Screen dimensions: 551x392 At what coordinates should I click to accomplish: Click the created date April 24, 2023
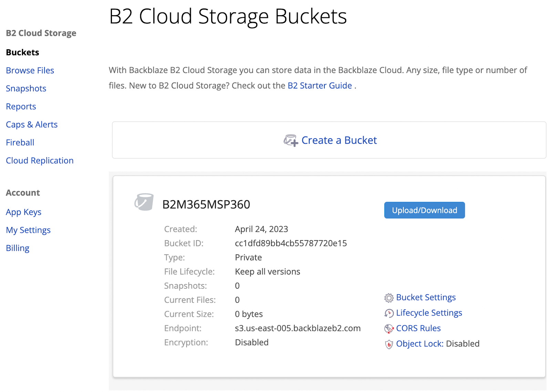(261, 229)
